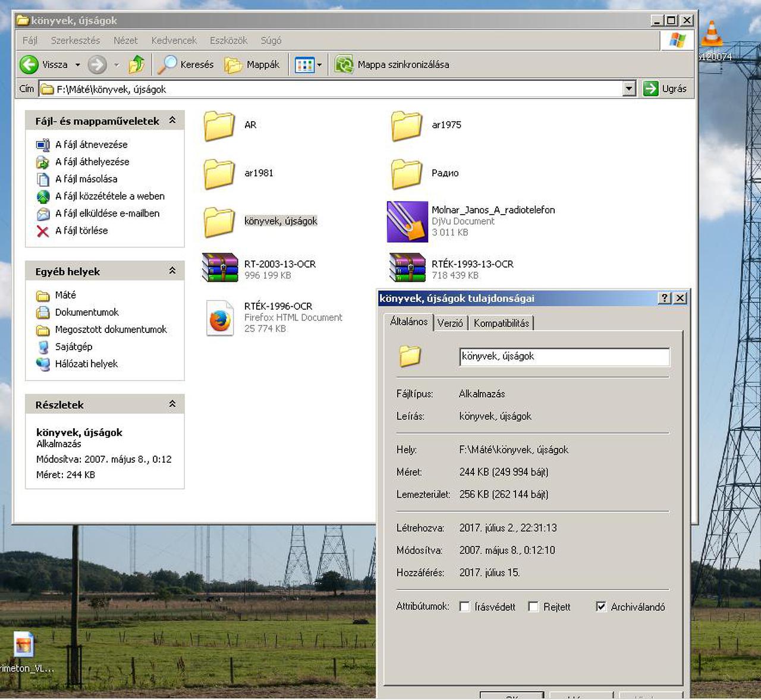
Task: Click the Hálózati helyek network icon
Action: point(43,364)
